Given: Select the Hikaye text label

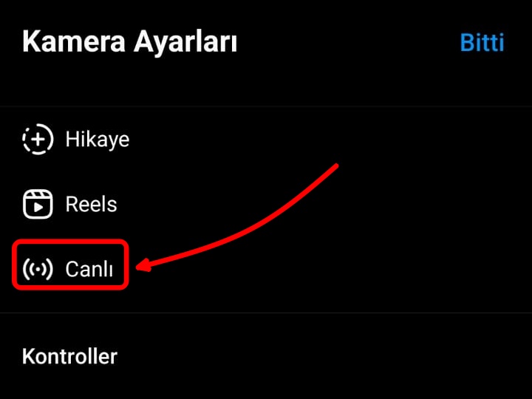Looking at the screenshot, I should pos(98,139).
